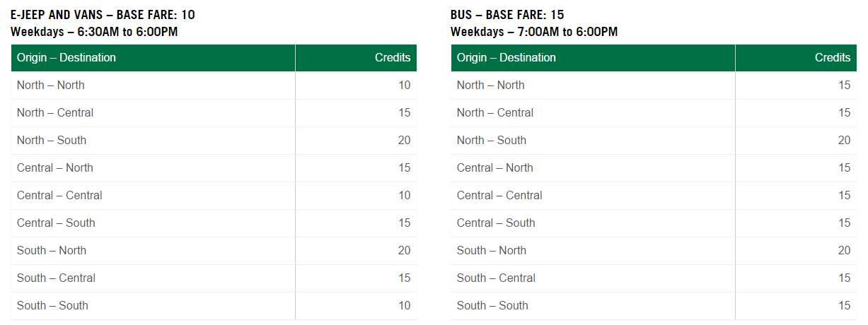The image size is (868, 325).
Task: Click Origin – Destination header in Bus table
Action: pyautogui.click(x=507, y=58)
